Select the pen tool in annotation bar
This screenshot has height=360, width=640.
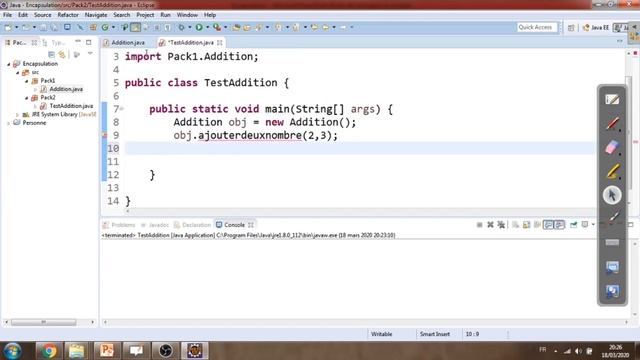coord(612,123)
